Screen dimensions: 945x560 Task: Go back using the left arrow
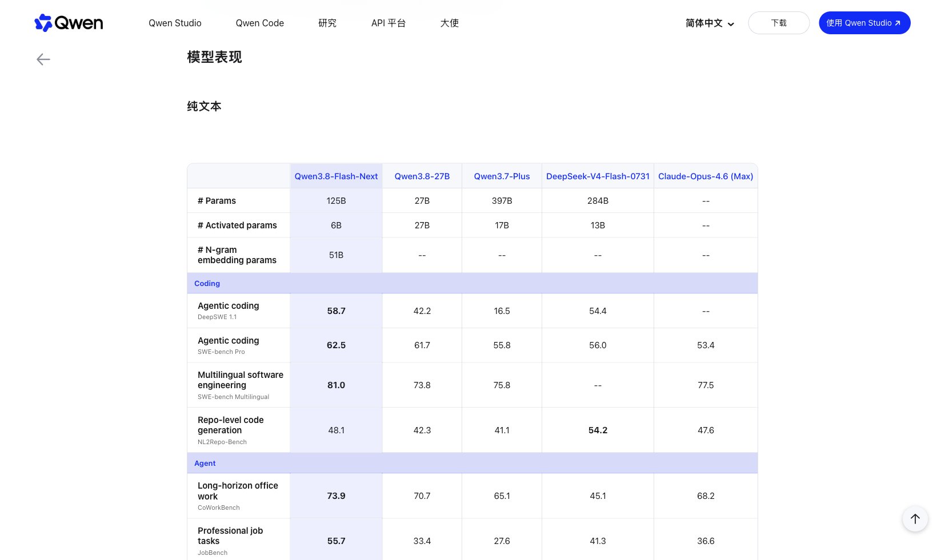(43, 59)
